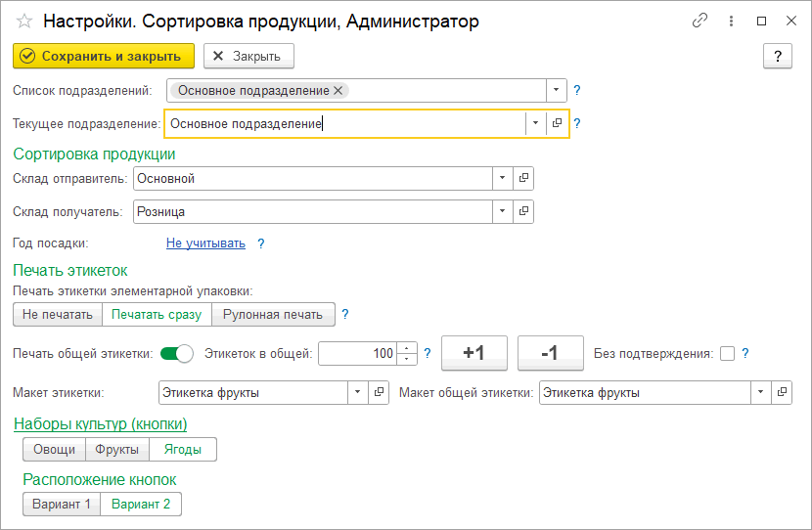This screenshot has height=530, width=812.
Task: Toggle Печать общей этикетки switch
Action: 177,354
